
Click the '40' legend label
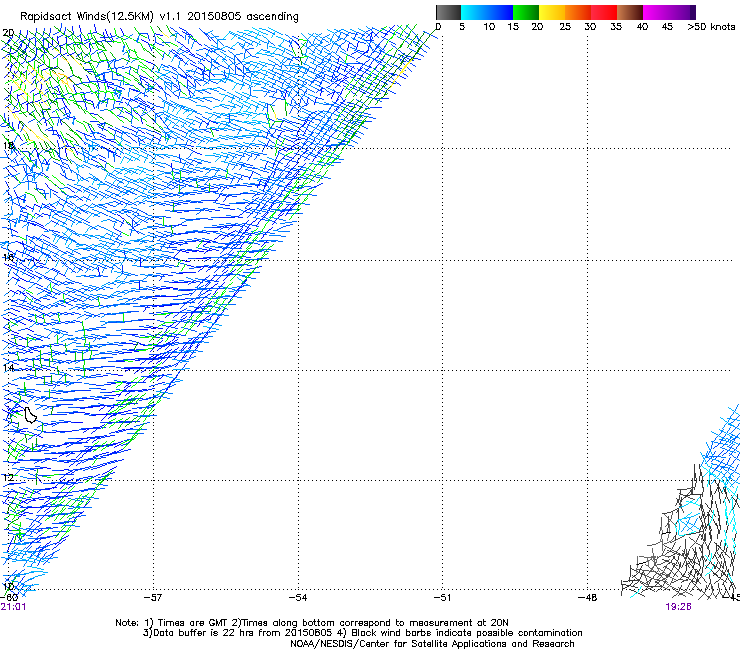(642, 27)
